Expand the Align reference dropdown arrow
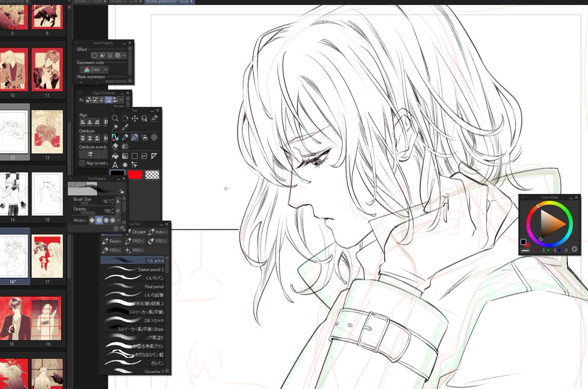The height and width of the screenshot is (389, 588). point(122,99)
